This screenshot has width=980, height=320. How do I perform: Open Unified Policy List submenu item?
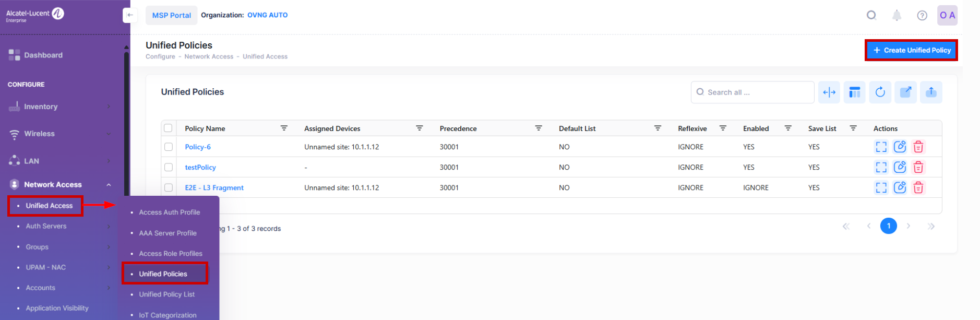pos(166,294)
